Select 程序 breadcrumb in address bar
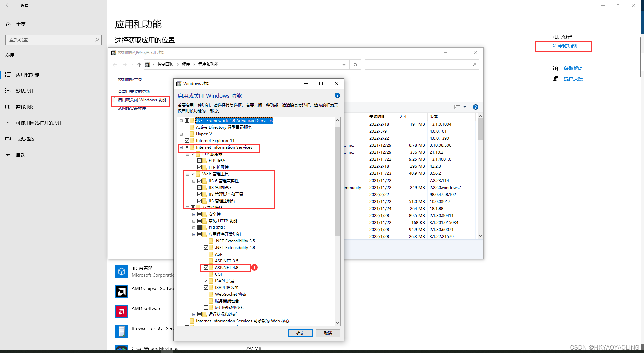644x353 pixels. pos(186,64)
